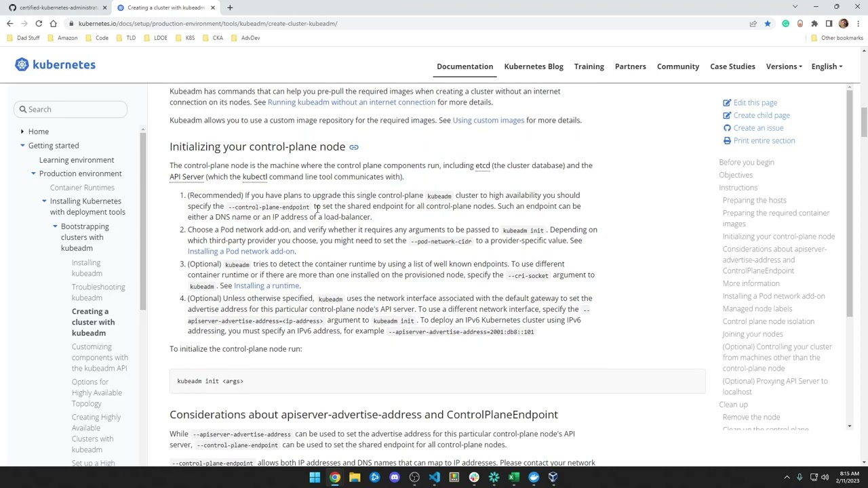Copy anchor link beside 'Initializing your control-plane node' heading
868x488 pixels.
pos(354,147)
